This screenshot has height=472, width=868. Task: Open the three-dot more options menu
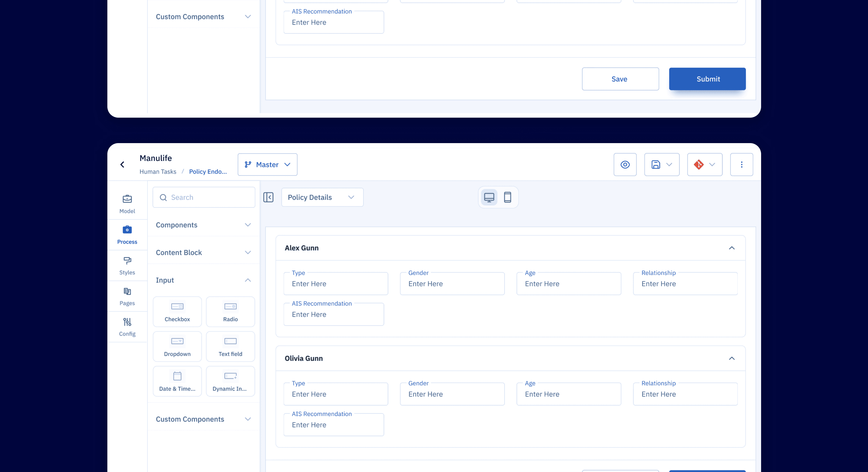click(741, 164)
